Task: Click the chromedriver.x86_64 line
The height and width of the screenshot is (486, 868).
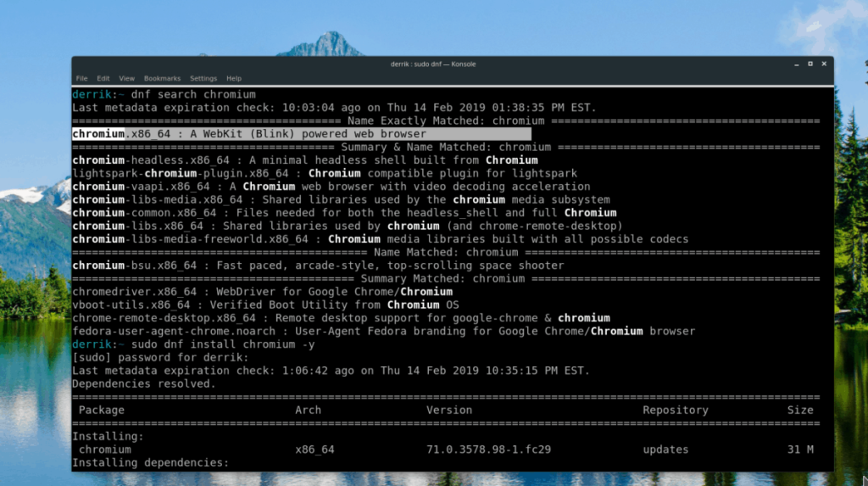Action: [x=263, y=292]
